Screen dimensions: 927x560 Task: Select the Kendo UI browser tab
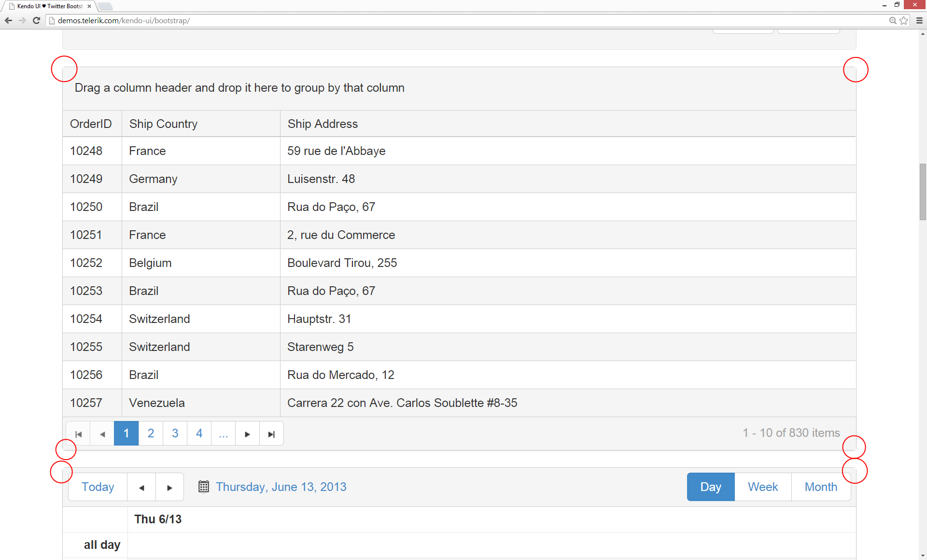click(x=49, y=6)
